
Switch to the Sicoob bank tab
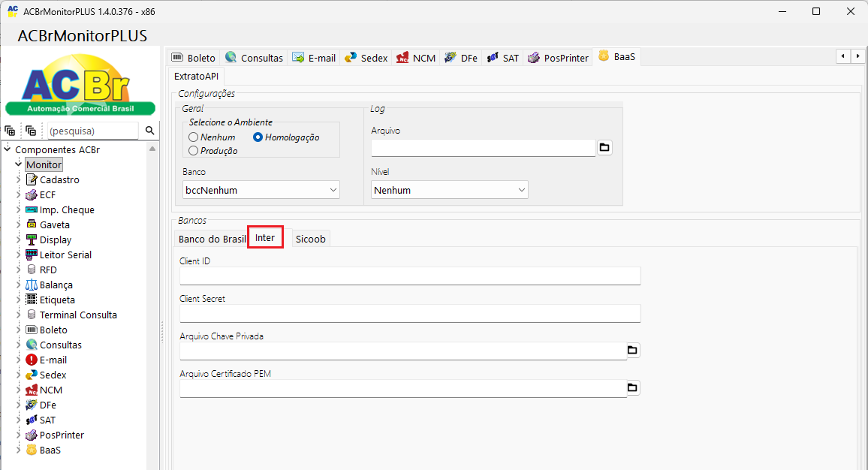pyautogui.click(x=310, y=239)
